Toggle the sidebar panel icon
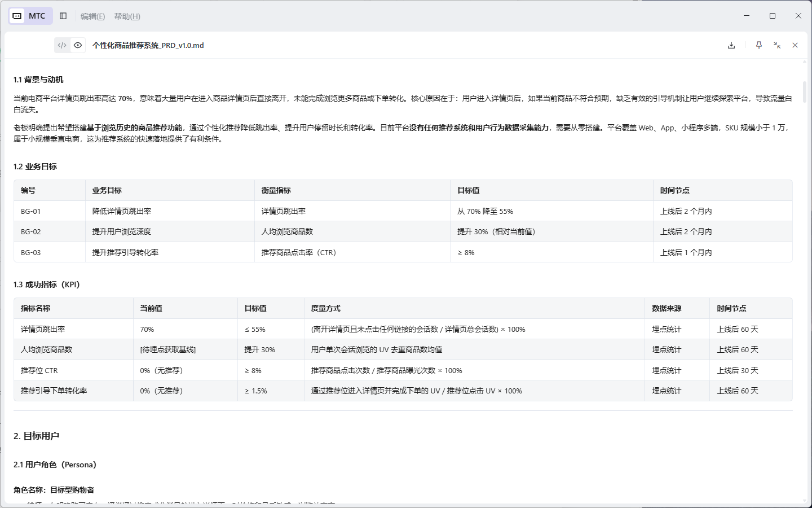 coord(63,16)
